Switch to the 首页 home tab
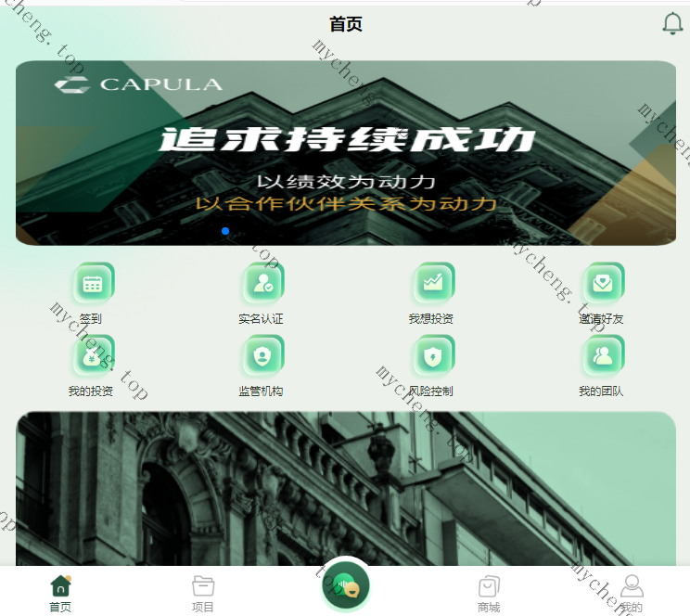 click(60, 594)
